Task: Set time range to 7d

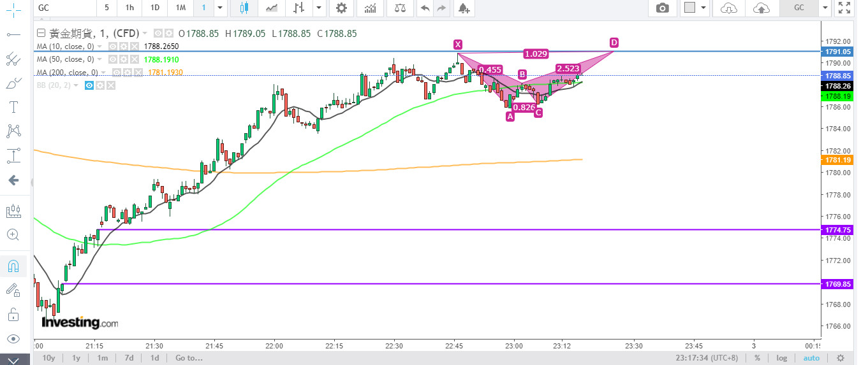Action: [129, 358]
